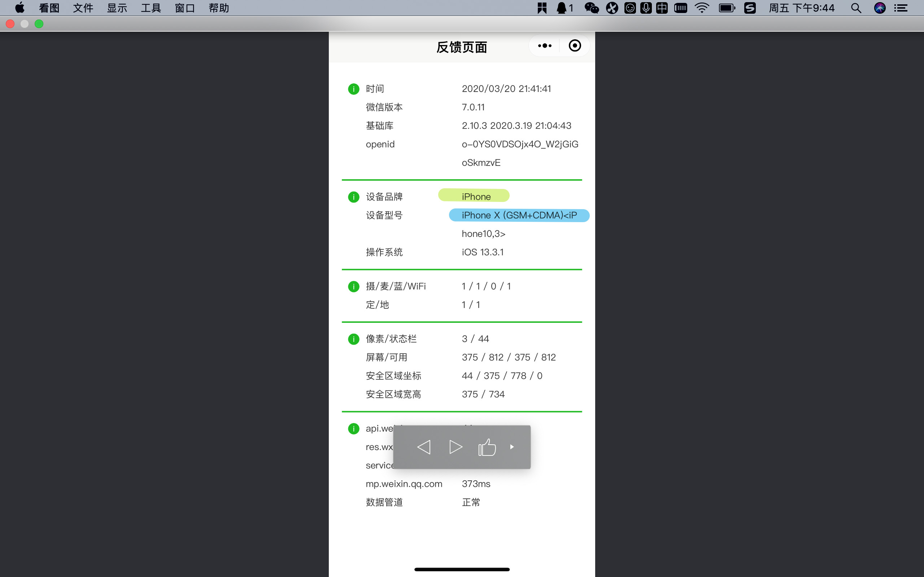Screen dimensions: 924x577
Task: Open the 工具 menu
Action: coord(151,8)
